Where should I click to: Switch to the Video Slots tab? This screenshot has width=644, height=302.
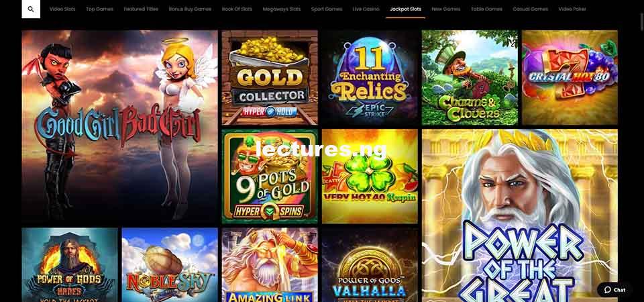click(x=62, y=9)
